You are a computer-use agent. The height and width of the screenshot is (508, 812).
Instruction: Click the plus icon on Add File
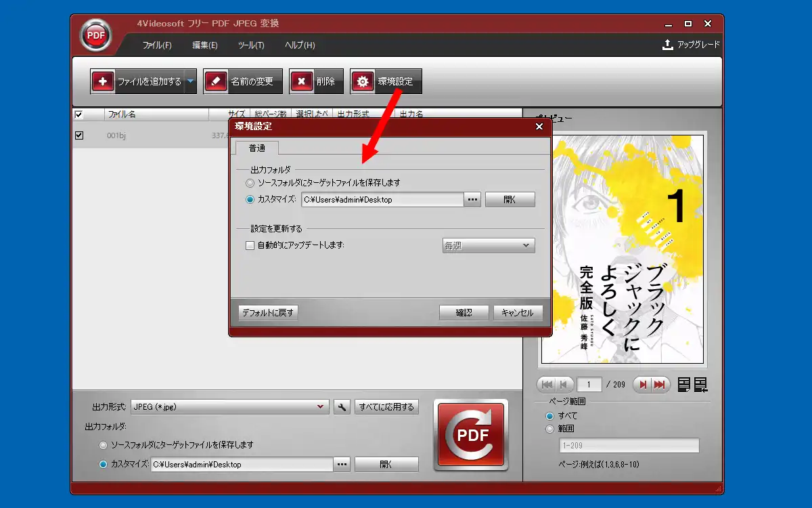click(x=103, y=81)
